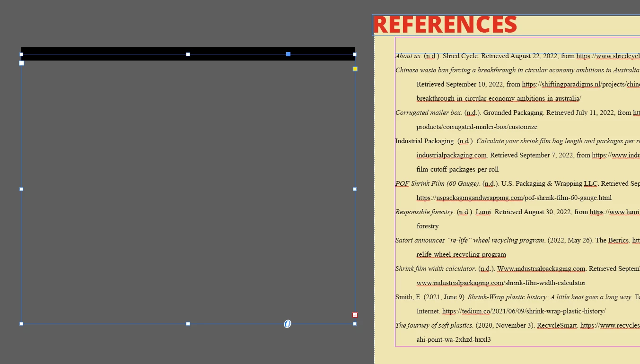The height and width of the screenshot is (364, 640).
Task: Click the text frame in port box
Action: [x=21, y=63]
